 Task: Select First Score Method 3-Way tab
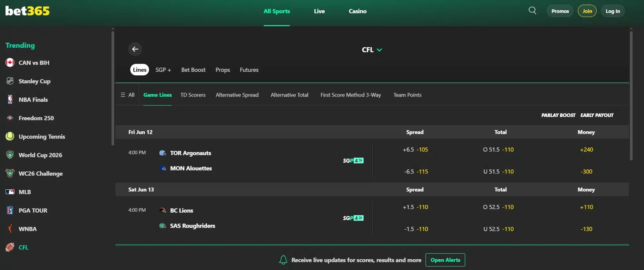tap(351, 95)
